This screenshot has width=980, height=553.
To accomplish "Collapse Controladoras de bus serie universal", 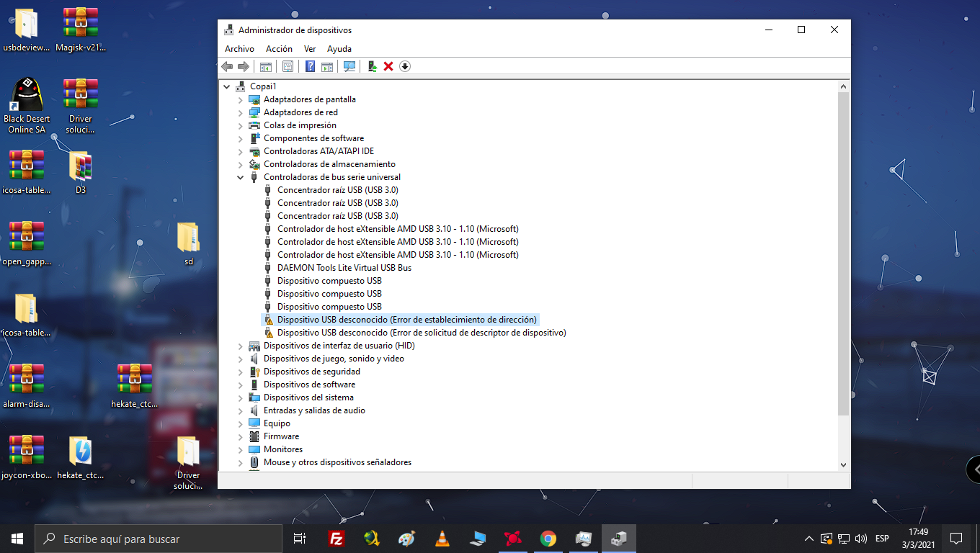I will [x=241, y=177].
